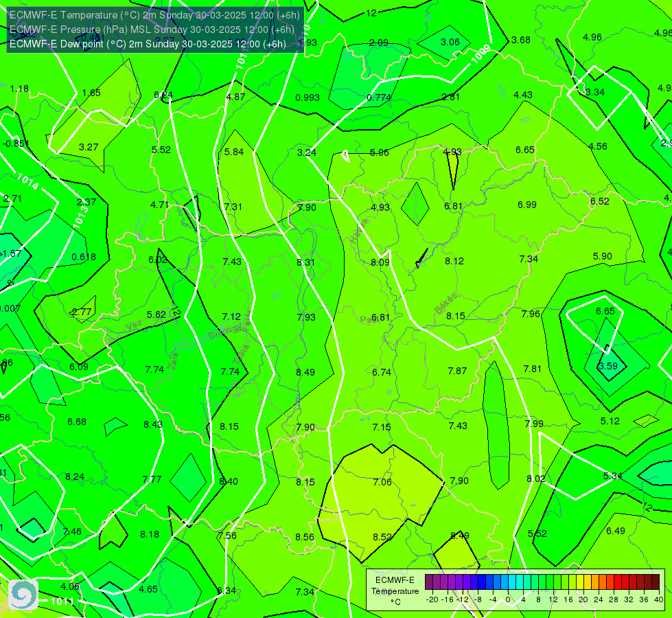Click the yellow 20 swatch in legend
The width and height of the screenshot is (672, 618).
pos(580,583)
